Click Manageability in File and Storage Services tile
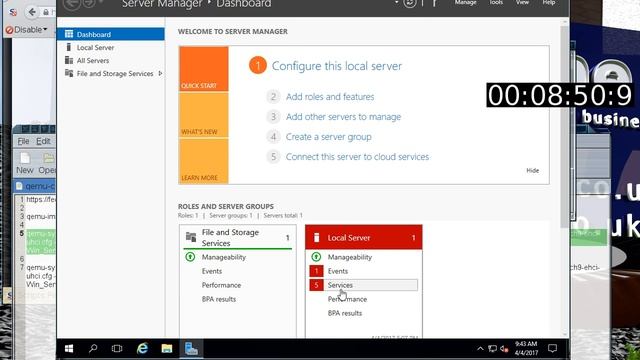This screenshot has height=360, width=640. [x=224, y=257]
